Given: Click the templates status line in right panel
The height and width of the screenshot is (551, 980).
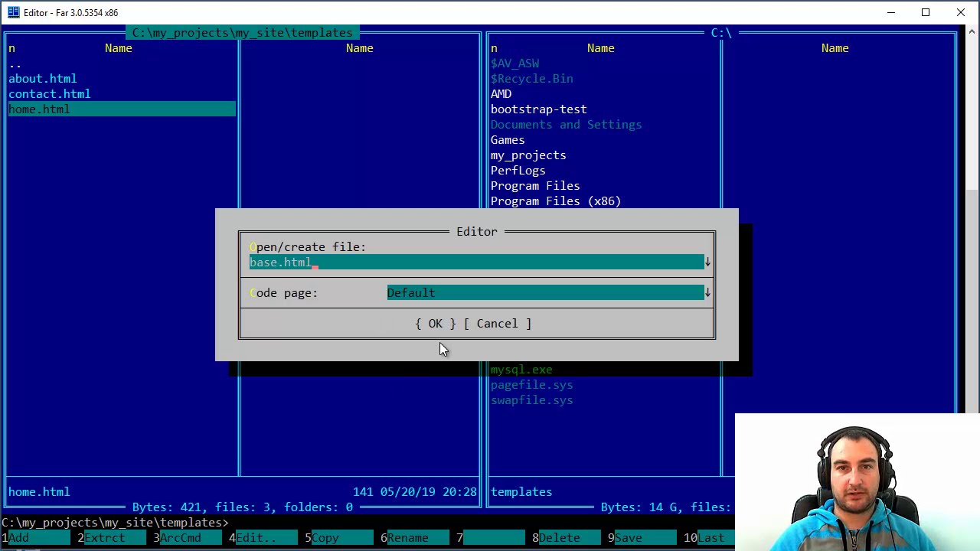Looking at the screenshot, I should pyautogui.click(x=521, y=492).
